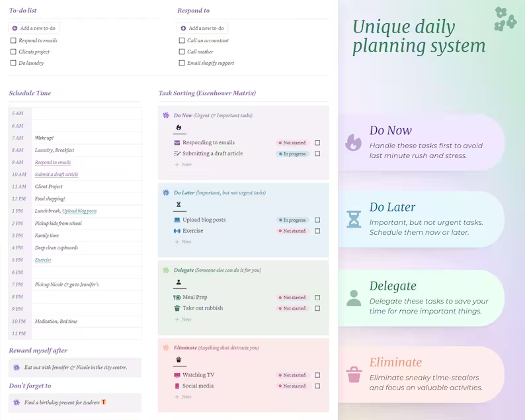Click the envelope icon beside Responding to emails

click(x=177, y=143)
